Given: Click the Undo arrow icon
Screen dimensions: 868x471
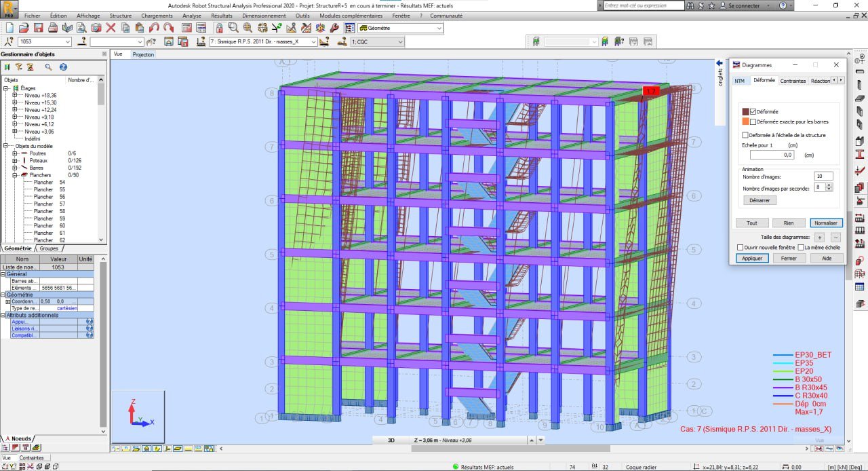Looking at the screenshot, I should click(x=154, y=28).
